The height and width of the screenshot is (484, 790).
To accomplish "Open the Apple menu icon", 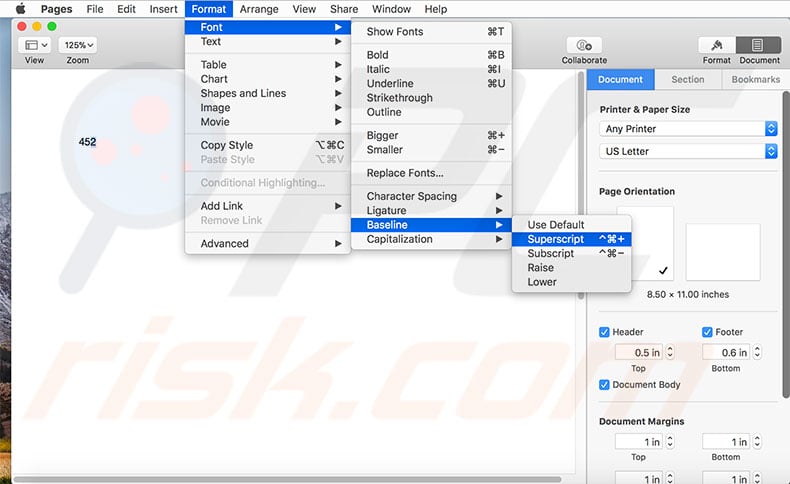I will click(19, 9).
